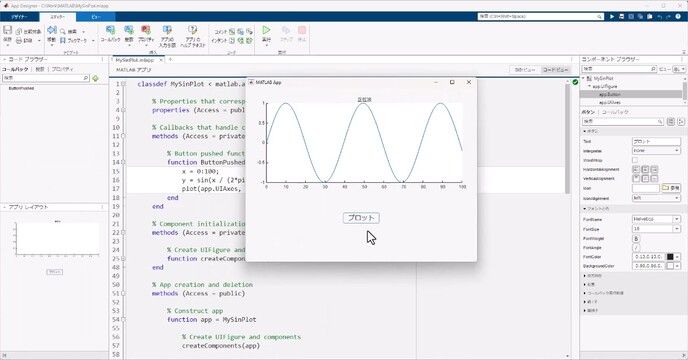Click the add callback plus icon in Code Browser
Viewport: 688px width, 360px height.
tap(95, 78)
